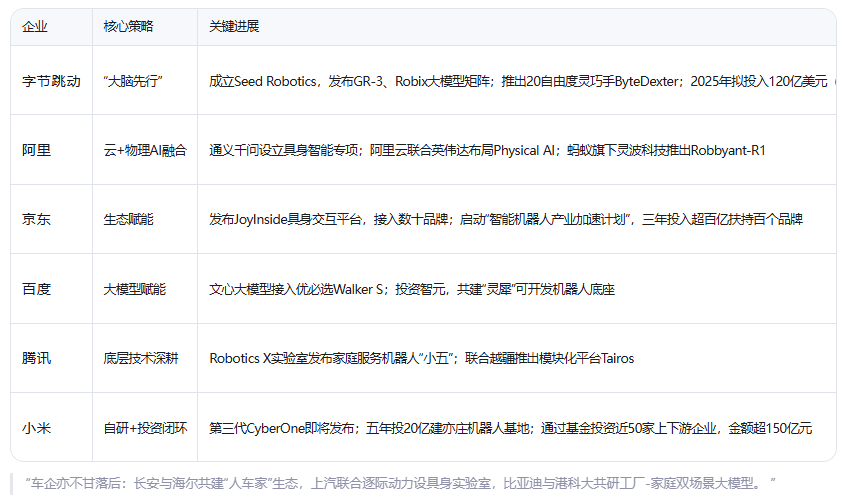
Task: Select the 百度 company cell
Action: 37,289
